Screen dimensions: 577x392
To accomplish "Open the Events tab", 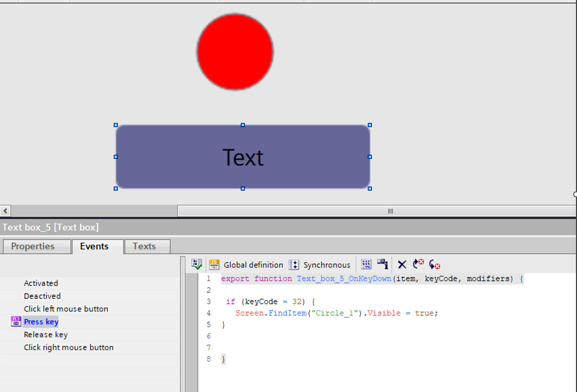I will (94, 246).
